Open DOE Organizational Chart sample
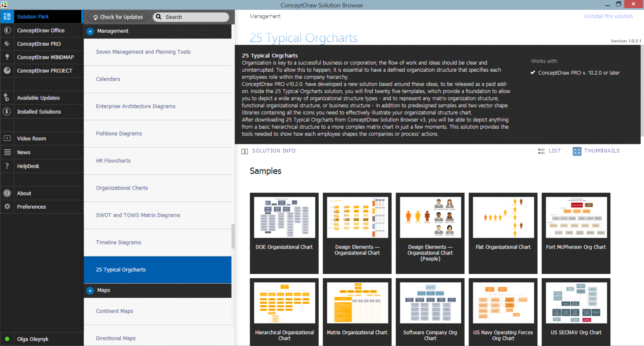This screenshot has height=346, width=644. tap(284, 233)
